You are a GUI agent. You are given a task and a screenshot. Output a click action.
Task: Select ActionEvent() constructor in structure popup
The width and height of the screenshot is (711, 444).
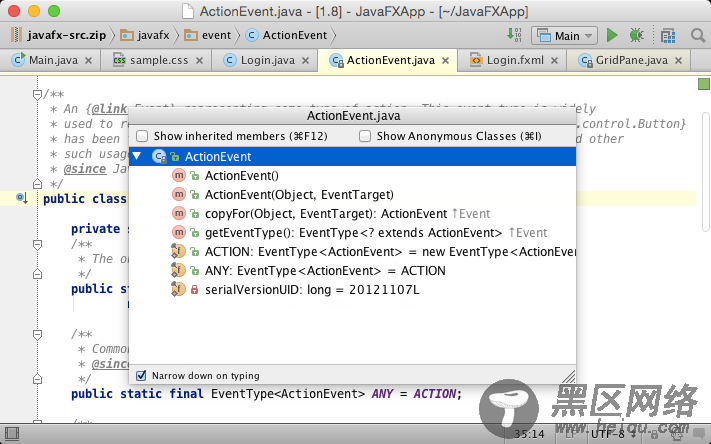tap(352, 176)
